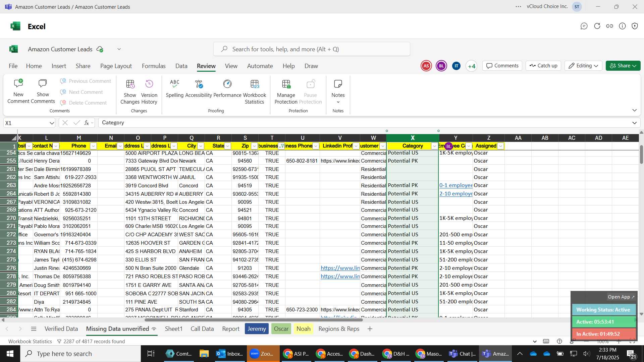
Task: Expand the formula bar
Action: click(x=634, y=123)
